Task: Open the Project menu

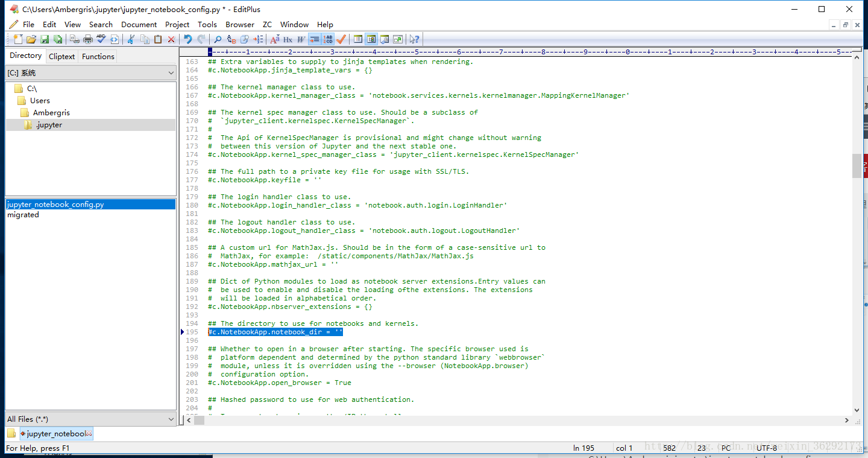Action: 177,24
